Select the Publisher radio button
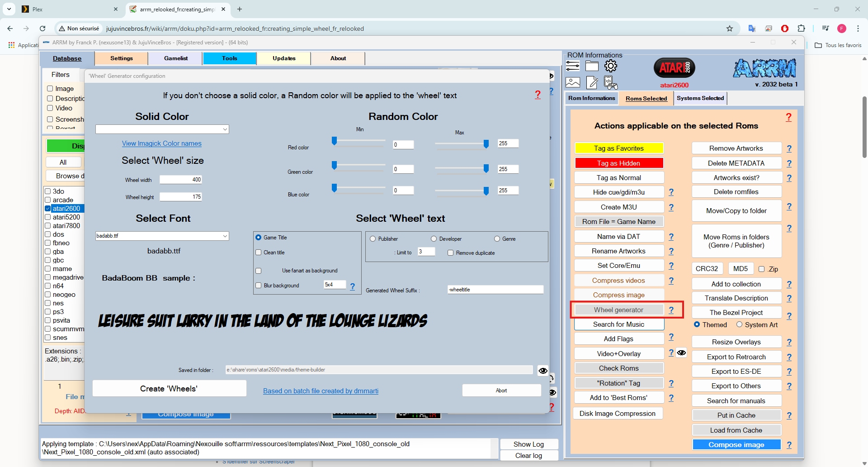The width and height of the screenshot is (868, 467). (x=373, y=239)
